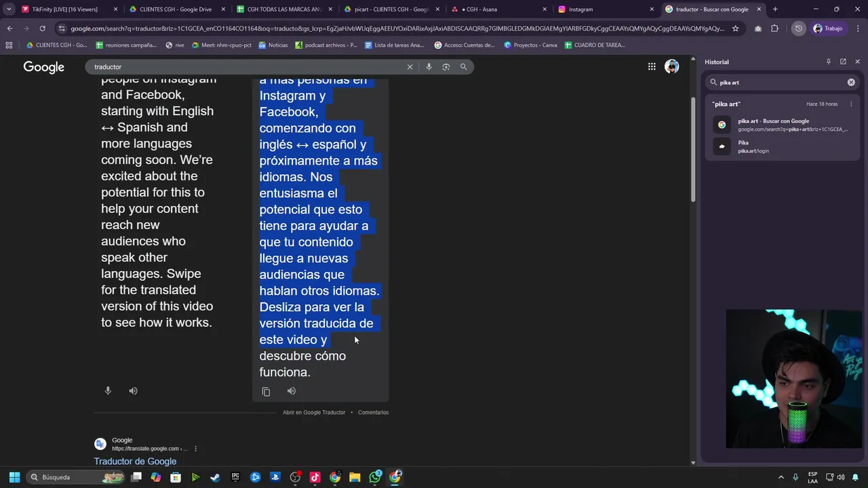Open the Windows Start menu

coord(14,477)
